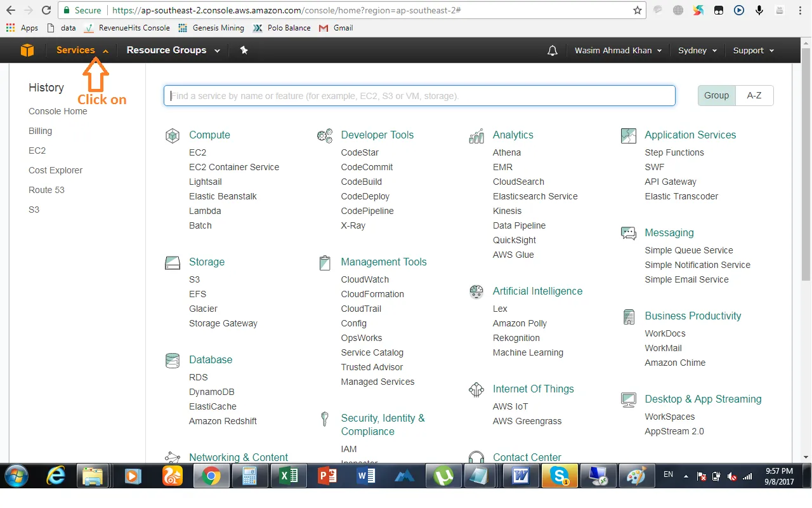Open uTorrent from the Windows taskbar
This screenshot has width=812, height=508.
point(443,476)
